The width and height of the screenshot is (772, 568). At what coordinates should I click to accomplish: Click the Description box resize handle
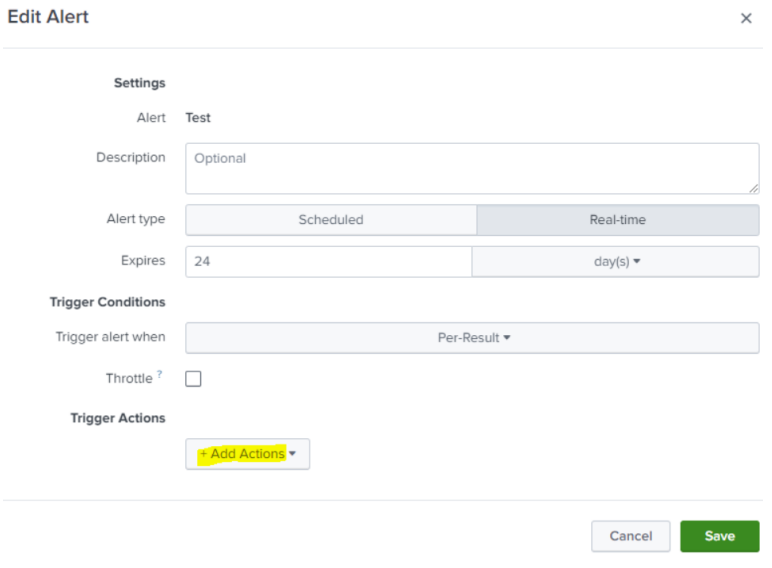coord(753,188)
